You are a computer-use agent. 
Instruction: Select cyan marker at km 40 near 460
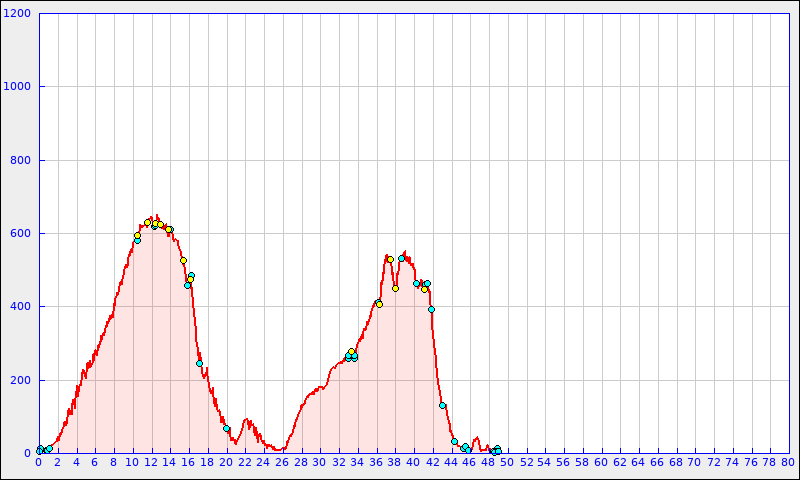tap(416, 283)
